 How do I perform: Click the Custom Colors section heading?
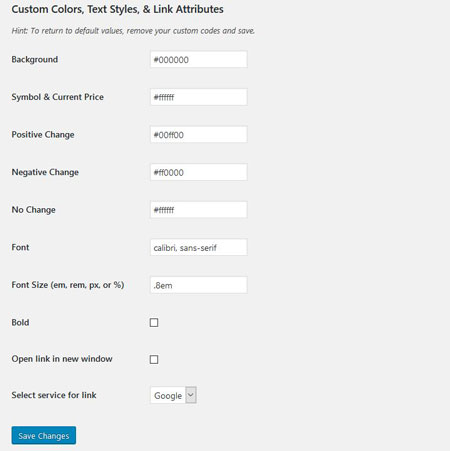coord(117,9)
